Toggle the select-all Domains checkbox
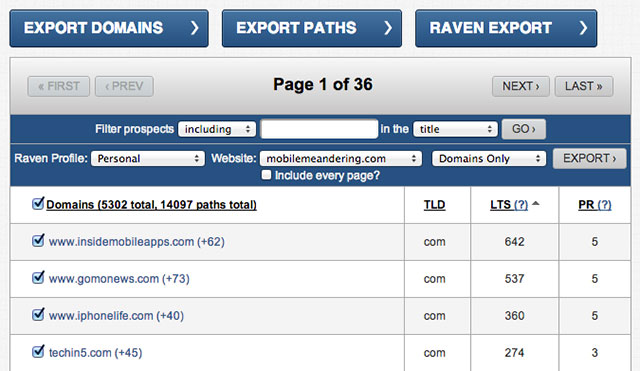This screenshot has height=371, width=640. pyautogui.click(x=38, y=203)
